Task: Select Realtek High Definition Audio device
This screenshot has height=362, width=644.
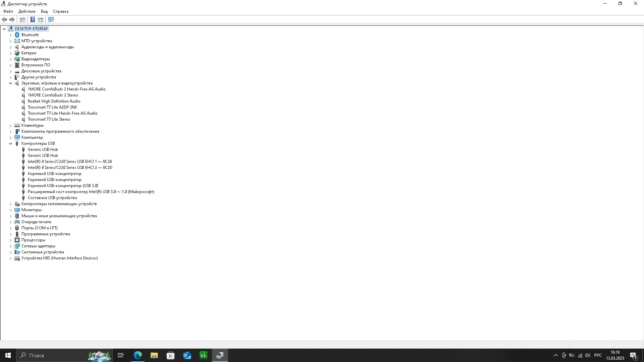Action: 54,101
